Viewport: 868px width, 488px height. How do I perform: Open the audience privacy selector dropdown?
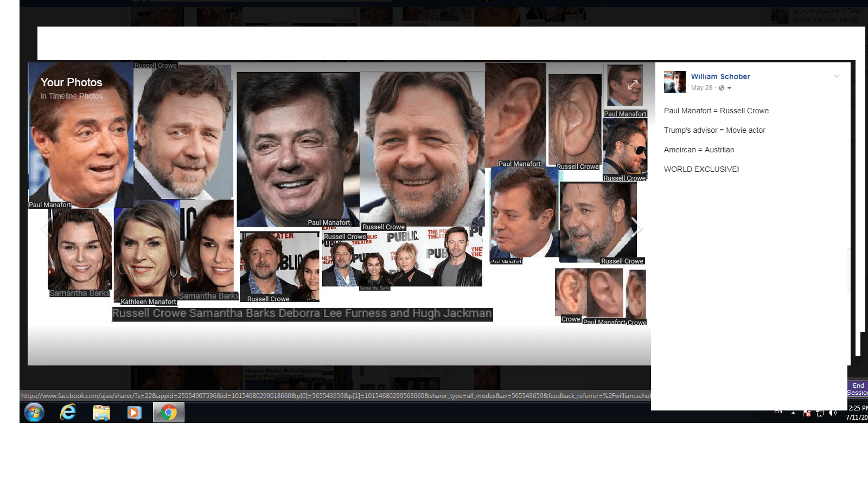(x=725, y=88)
